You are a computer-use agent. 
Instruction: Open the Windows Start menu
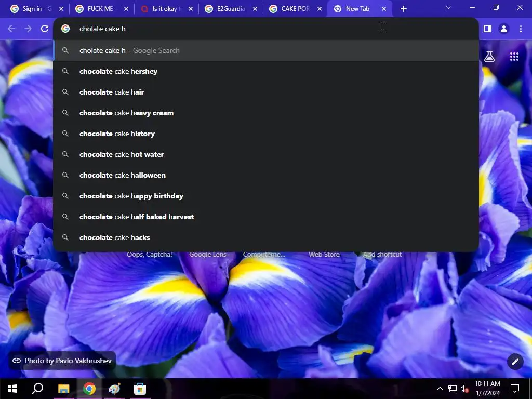point(12,389)
